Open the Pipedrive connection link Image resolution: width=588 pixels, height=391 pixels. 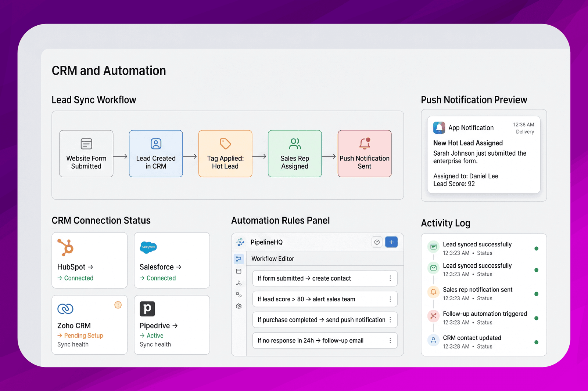point(159,326)
